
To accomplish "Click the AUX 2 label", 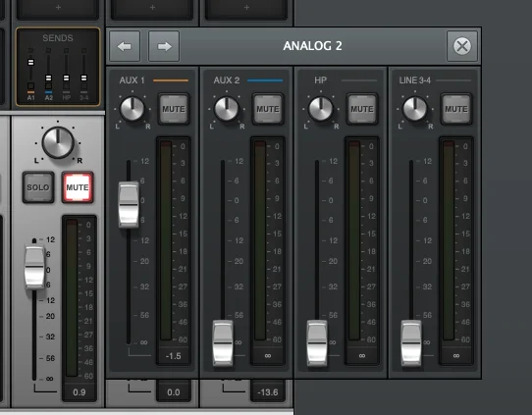I will pyautogui.click(x=227, y=80).
